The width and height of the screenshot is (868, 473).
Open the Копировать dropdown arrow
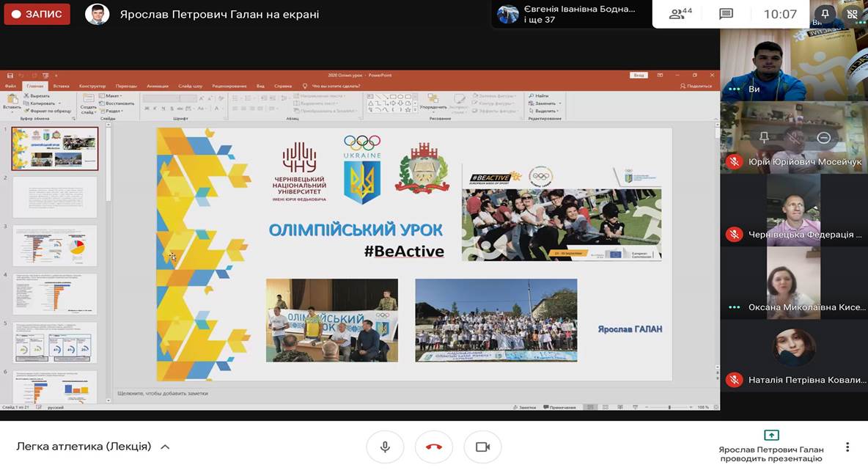pyautogui.click(x=59, y=103)
